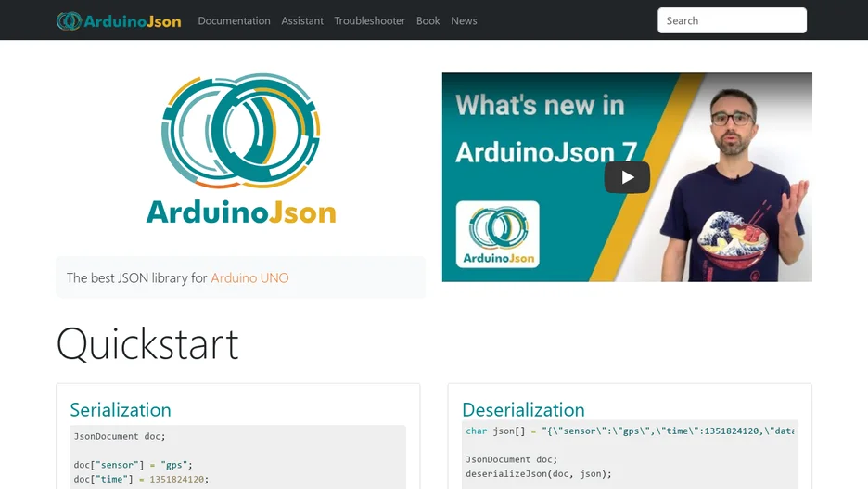Open the Assistant page

(302, 21)
